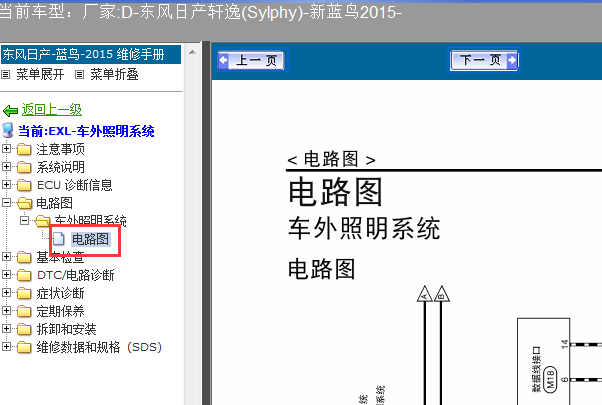The image size is (602, 405).
Task: Click the M18 connector label in diagram
Action: 550,378
